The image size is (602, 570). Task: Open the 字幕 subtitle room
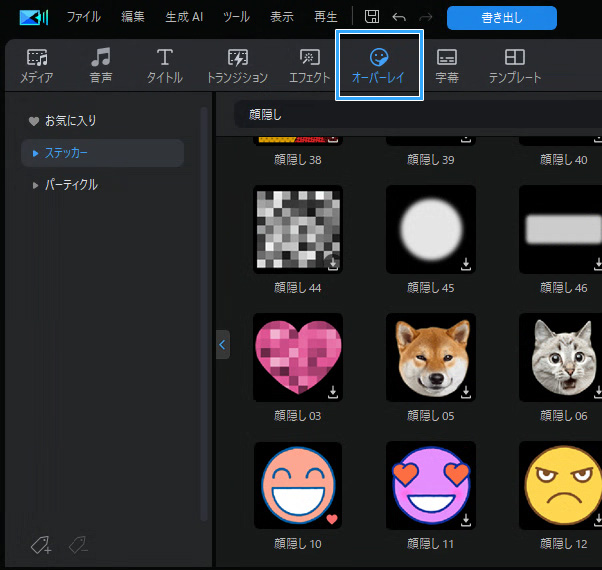[x=447, y=66]
